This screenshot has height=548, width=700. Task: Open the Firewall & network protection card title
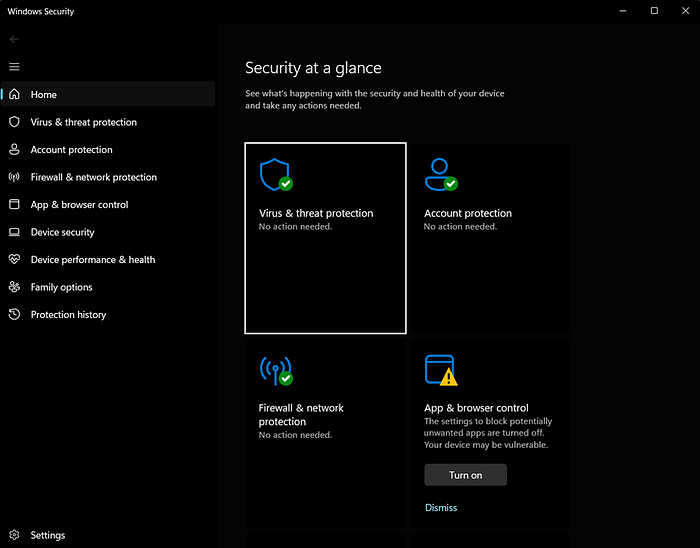click(301, 415)
